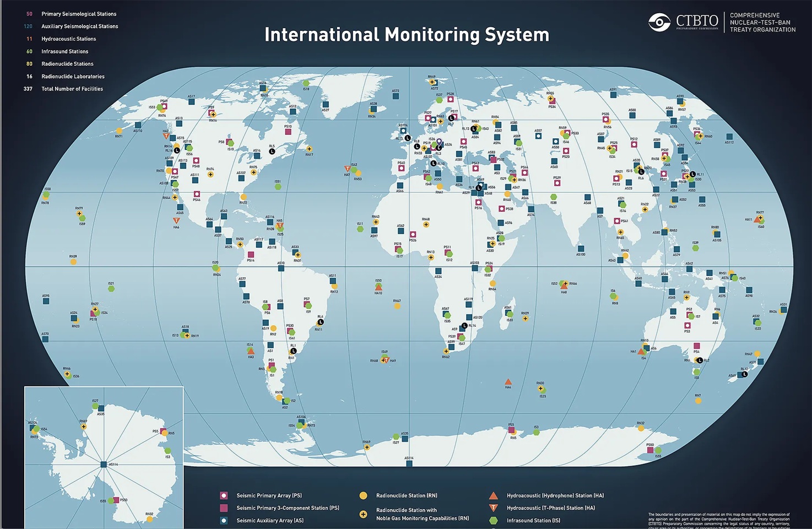The height and width of the screenshot is (529, 812).
Task: Click the Seismic Auxiliary Array legend icon
Action: [x=224, y=520]
